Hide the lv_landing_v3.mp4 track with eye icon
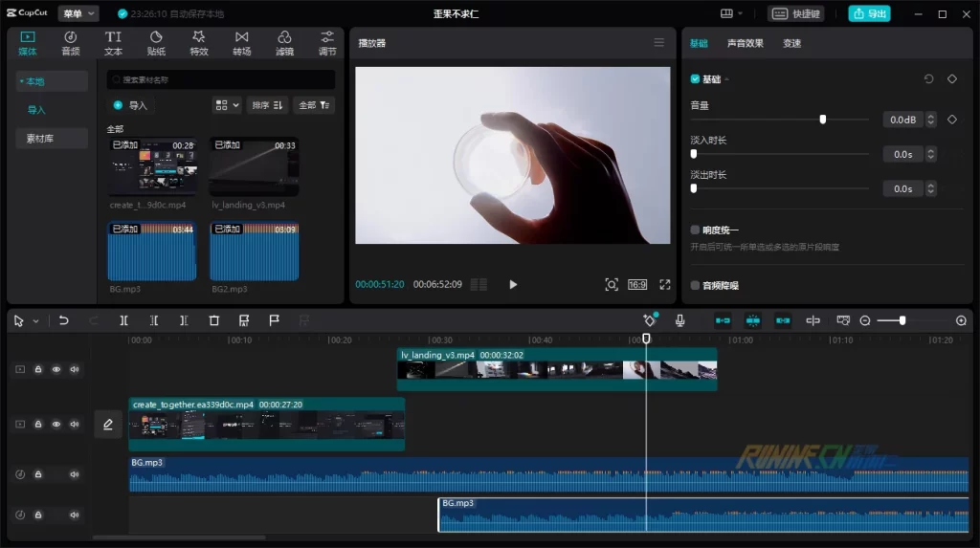This screenshot has height=548, width=980. pyautogui.click(x=56, y=369)
